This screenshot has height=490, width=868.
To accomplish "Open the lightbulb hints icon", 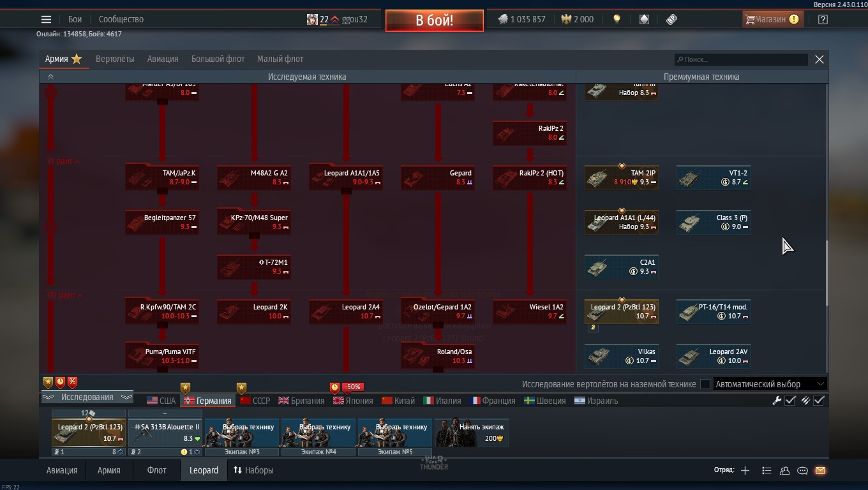I will (617, 19).
